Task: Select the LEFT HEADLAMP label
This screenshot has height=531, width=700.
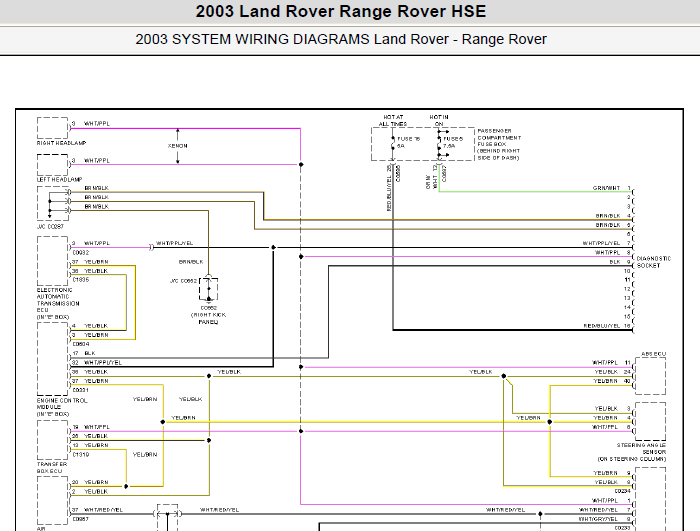Action: pos(59,180)
